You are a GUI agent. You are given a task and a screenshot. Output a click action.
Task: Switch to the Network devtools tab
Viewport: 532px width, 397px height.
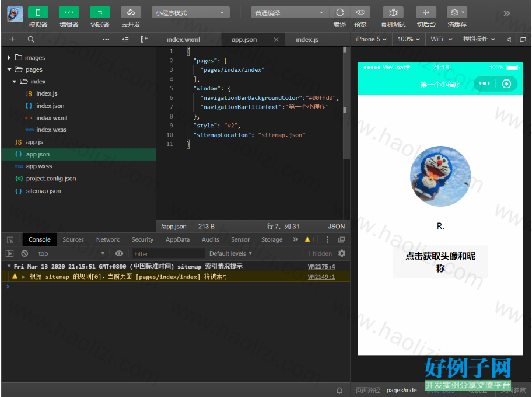pyautogui.click(x=107, y=240)
